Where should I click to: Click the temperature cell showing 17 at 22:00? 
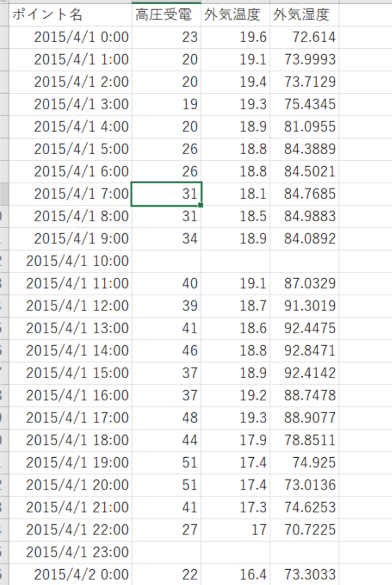(x=235, y=530)
